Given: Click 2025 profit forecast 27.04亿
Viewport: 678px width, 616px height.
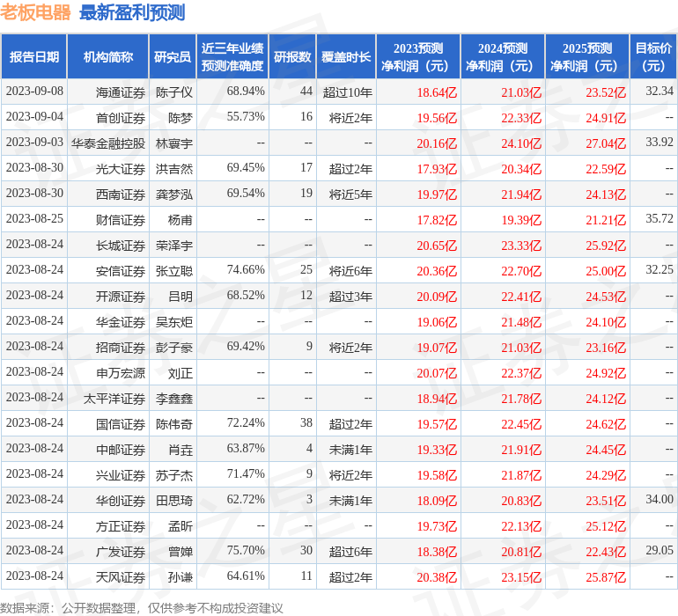Looking at the screenshot, I should 606,143.
